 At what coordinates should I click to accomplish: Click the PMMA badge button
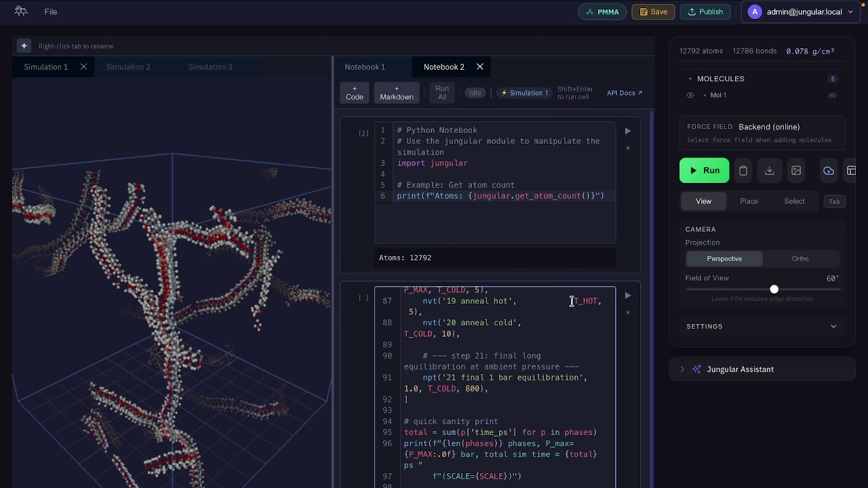(602, 12)
